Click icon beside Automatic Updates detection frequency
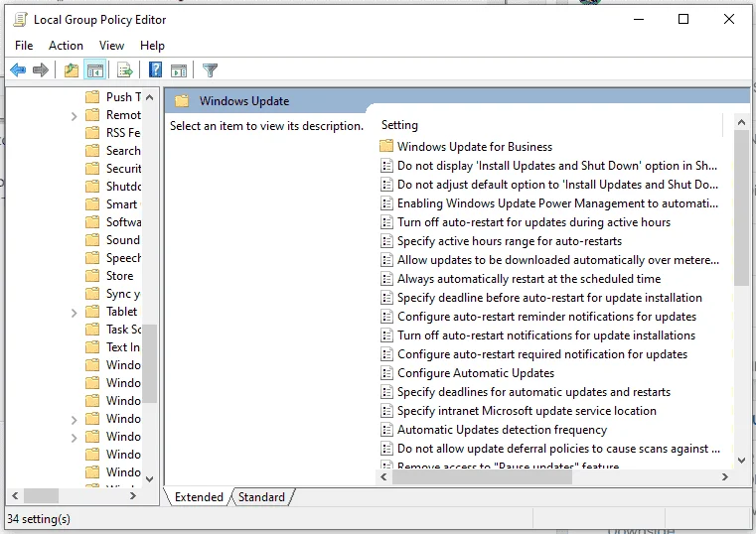756x534 pixels. pyautogui.click(x=386, y=430)
